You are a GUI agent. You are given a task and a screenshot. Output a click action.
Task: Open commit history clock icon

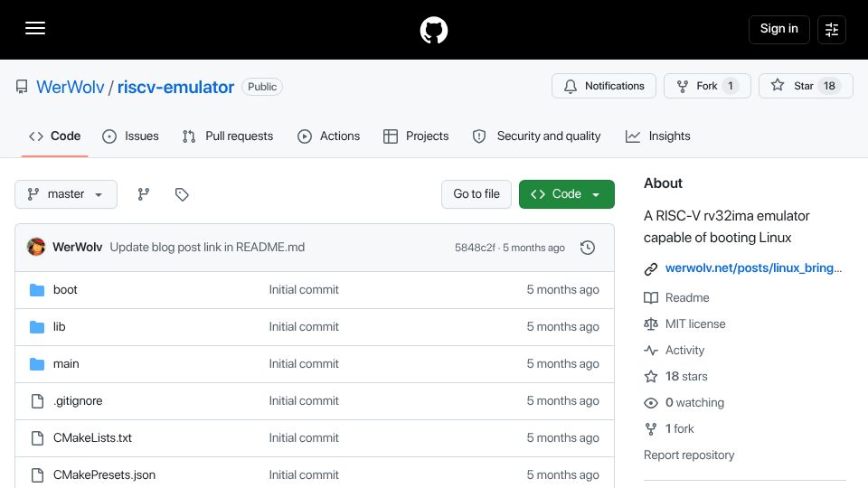coord(588,248)
